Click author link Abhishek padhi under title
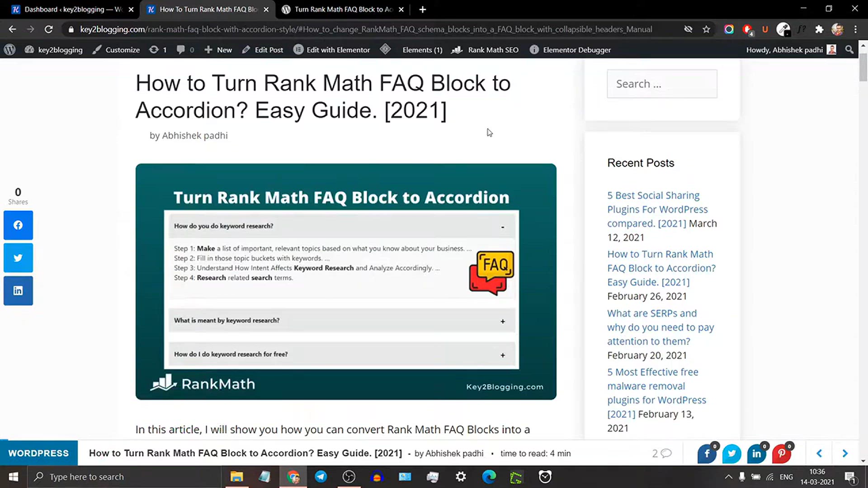868x488 pixels. click(195, 136)
